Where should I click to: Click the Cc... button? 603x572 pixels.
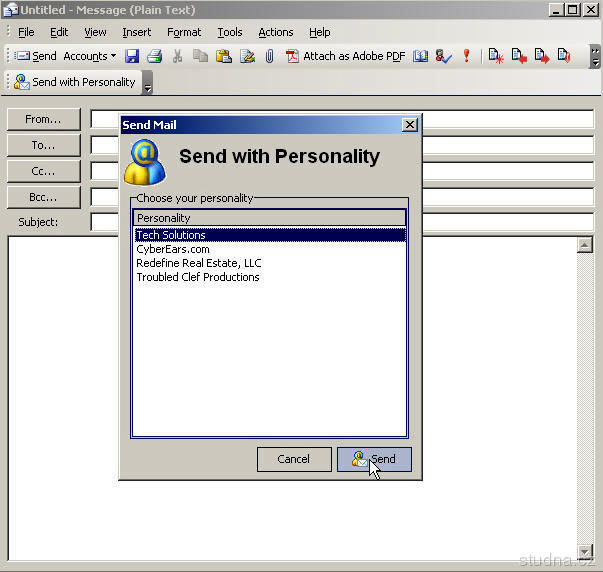coord(44,171)
